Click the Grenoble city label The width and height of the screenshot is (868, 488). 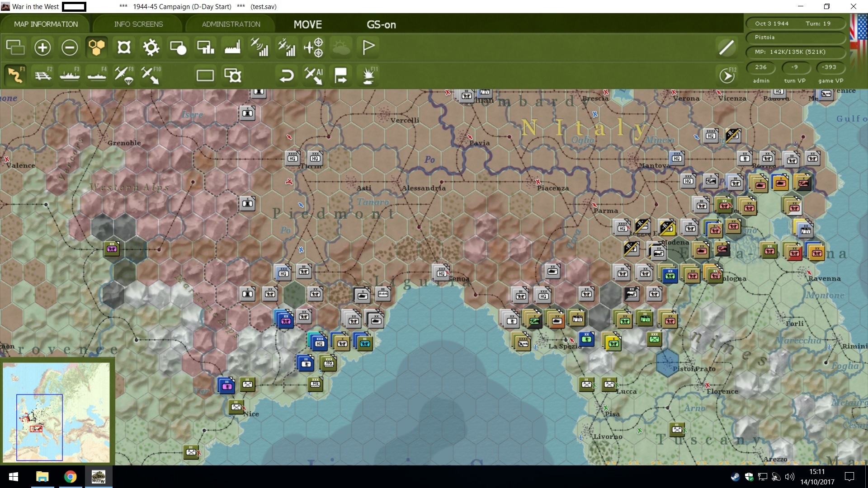coord(124,143)
